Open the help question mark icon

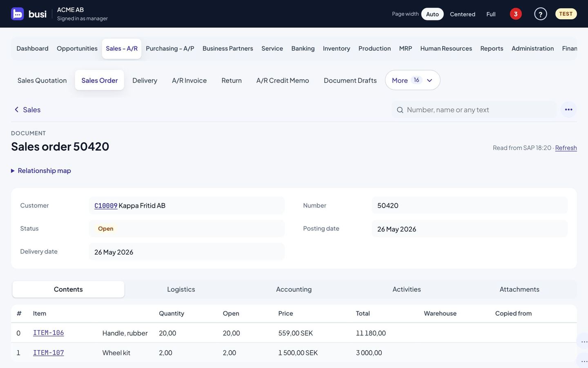point(540,14)
